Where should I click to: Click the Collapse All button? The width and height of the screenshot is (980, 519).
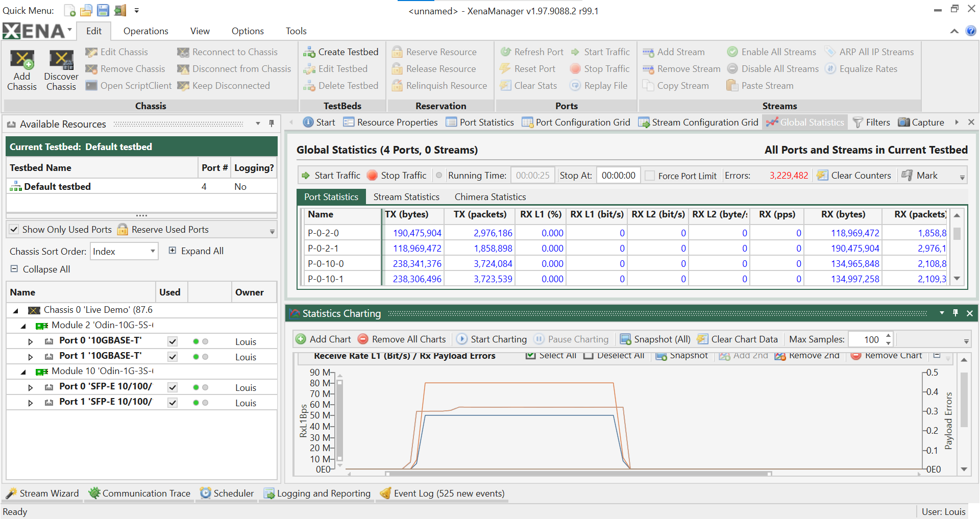pyautogui.click(x=40, y=269)
